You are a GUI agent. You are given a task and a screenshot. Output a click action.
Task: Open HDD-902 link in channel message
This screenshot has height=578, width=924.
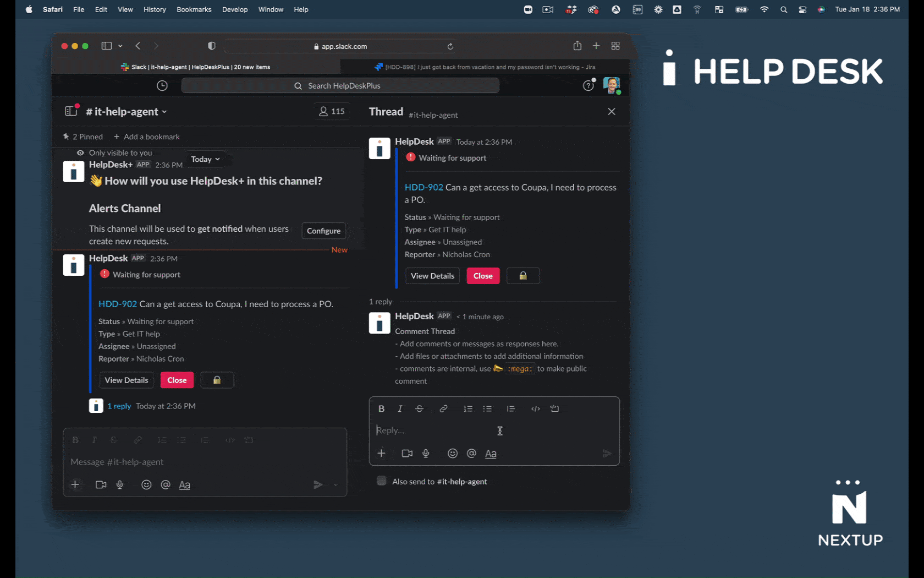click(118, 304)
